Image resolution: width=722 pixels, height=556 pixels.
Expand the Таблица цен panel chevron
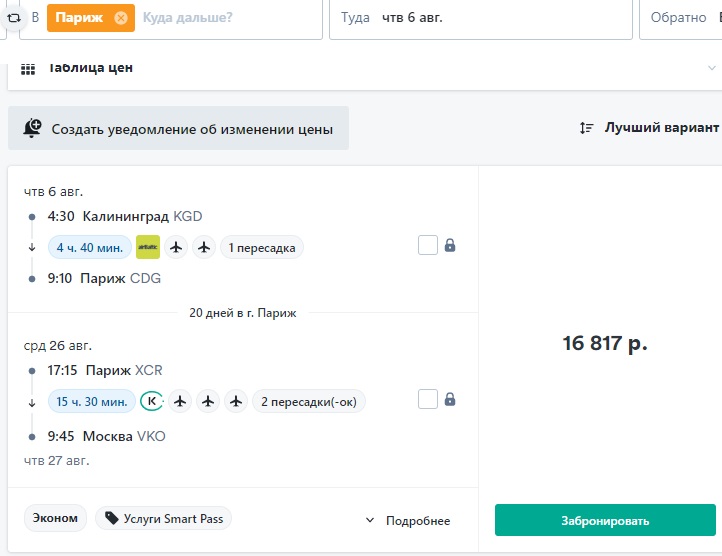pyautogui.click(x=711, y=68)
